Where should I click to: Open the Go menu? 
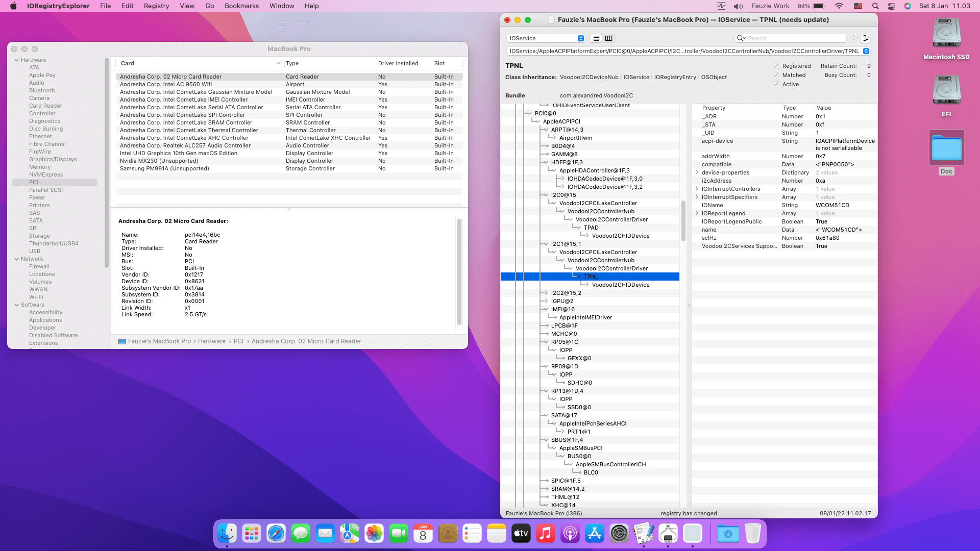tap(209, 6)
